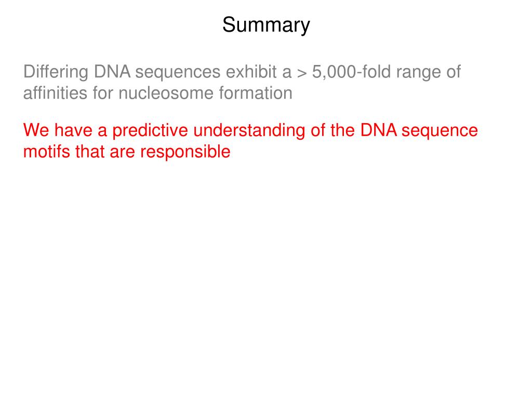Click the red word We at paragraph start
The image size is (532, 399).
[36, 130]
